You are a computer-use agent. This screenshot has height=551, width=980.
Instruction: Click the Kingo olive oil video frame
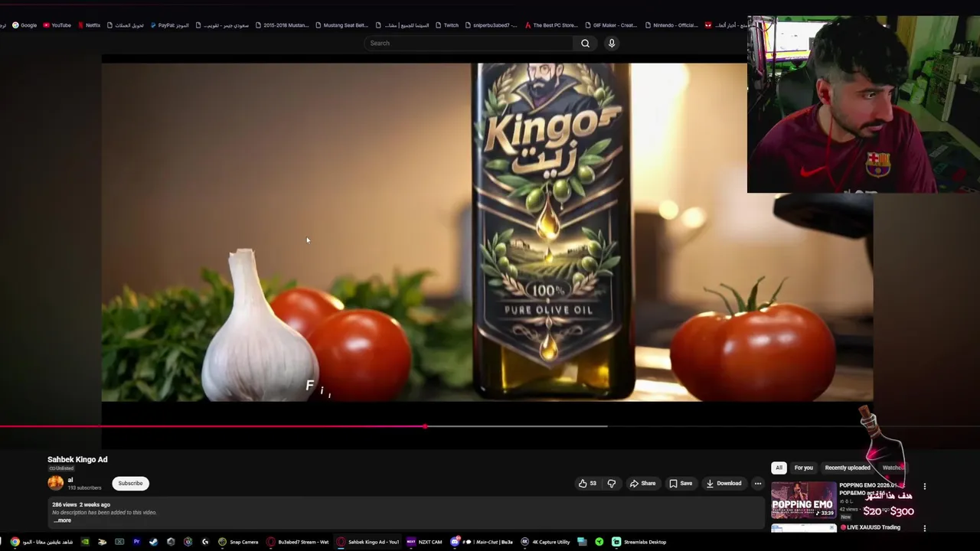click(487, 232)
